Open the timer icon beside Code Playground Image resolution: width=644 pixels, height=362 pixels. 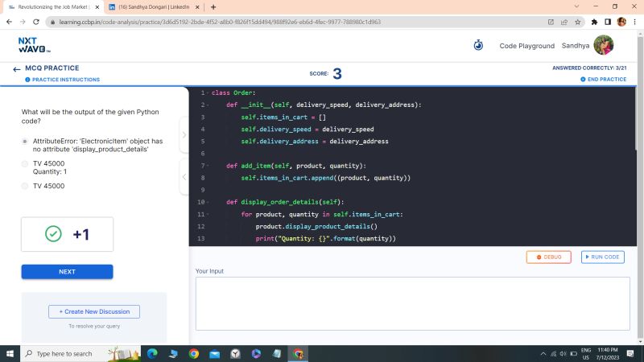point(478,46)
